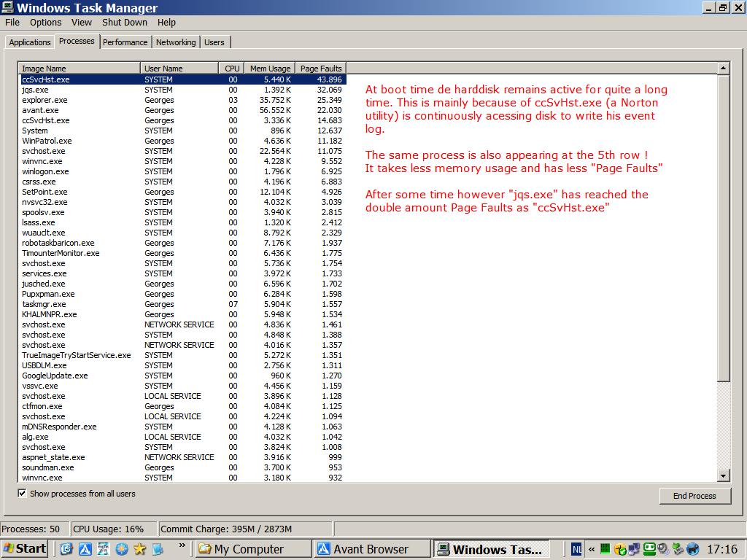Click the network computers tray icon
Screen dimensions: 747x560
(634, 550)
